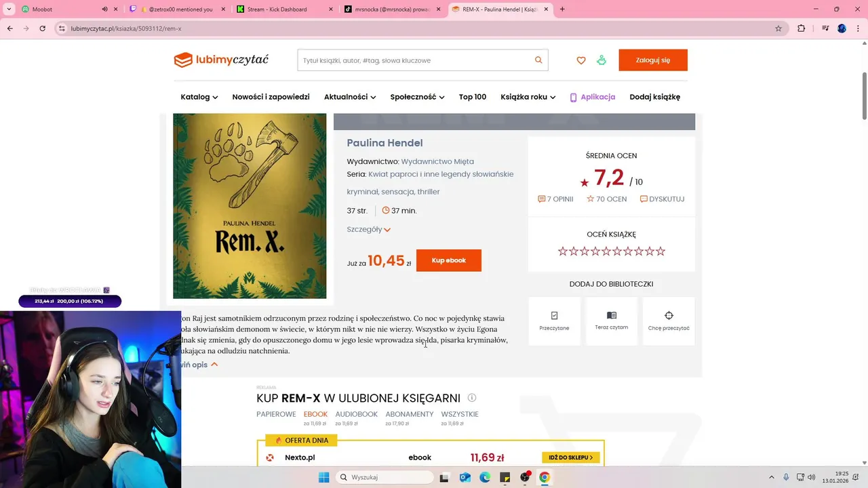Click the Nexto.pl store logo icon
This screenshot has width=868, height=488.
click(270, 457)
